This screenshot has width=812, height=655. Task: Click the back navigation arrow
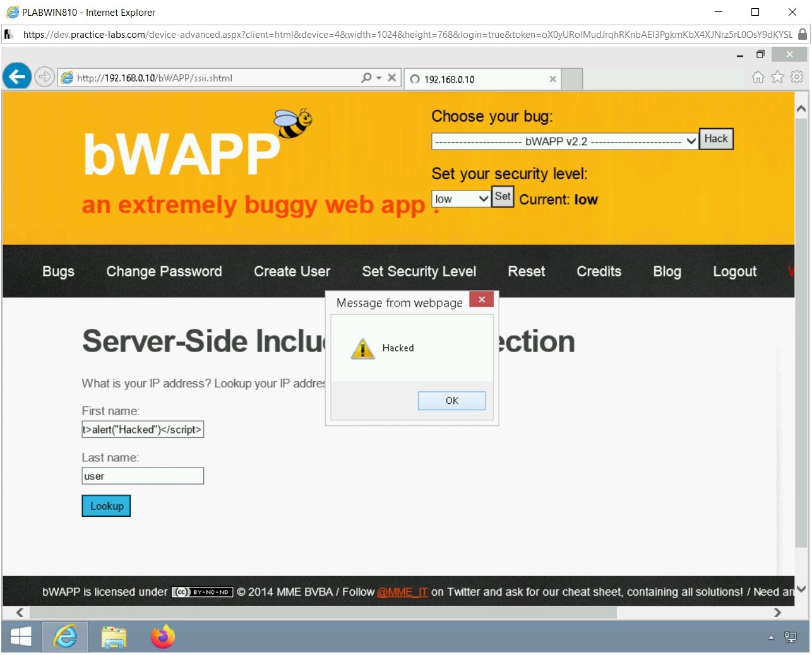tap(16, 76)
